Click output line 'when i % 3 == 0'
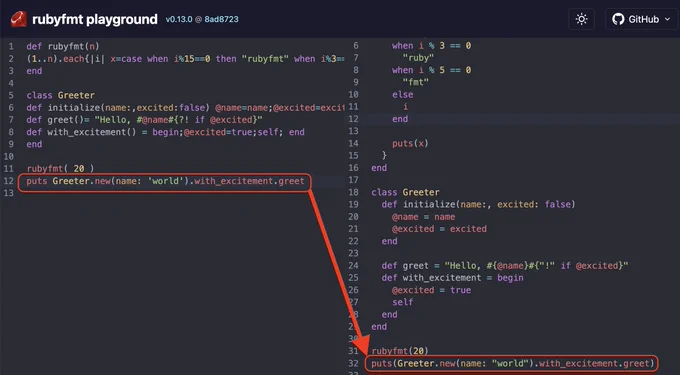Viewport: 680px width, 375px height. [431, 46]
